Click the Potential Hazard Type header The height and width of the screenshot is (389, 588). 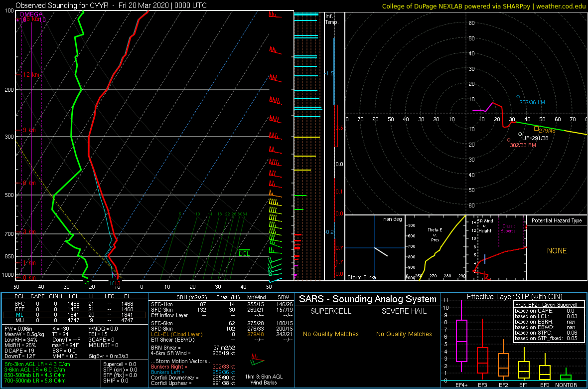(557, 221)
